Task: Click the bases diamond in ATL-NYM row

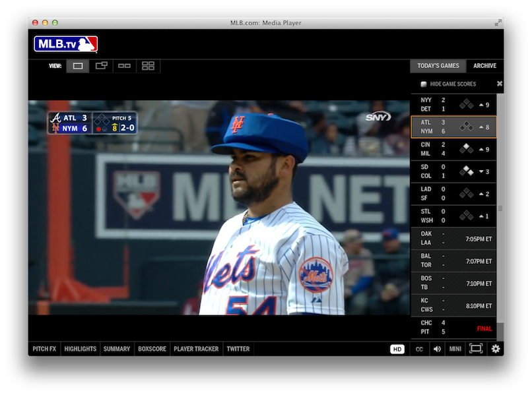Action: 466,127
